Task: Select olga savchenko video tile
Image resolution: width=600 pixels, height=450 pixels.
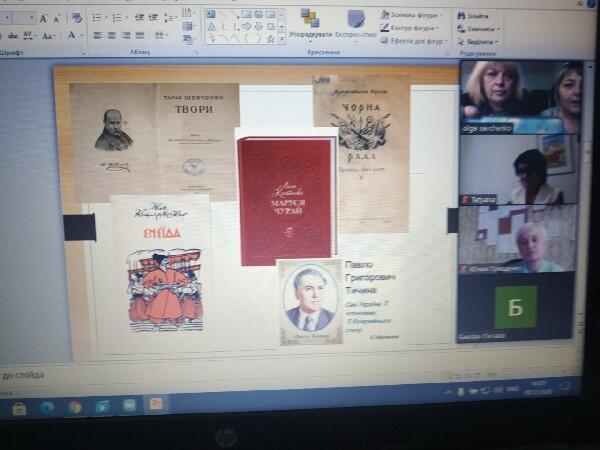Action: click(x=520, y=98)
